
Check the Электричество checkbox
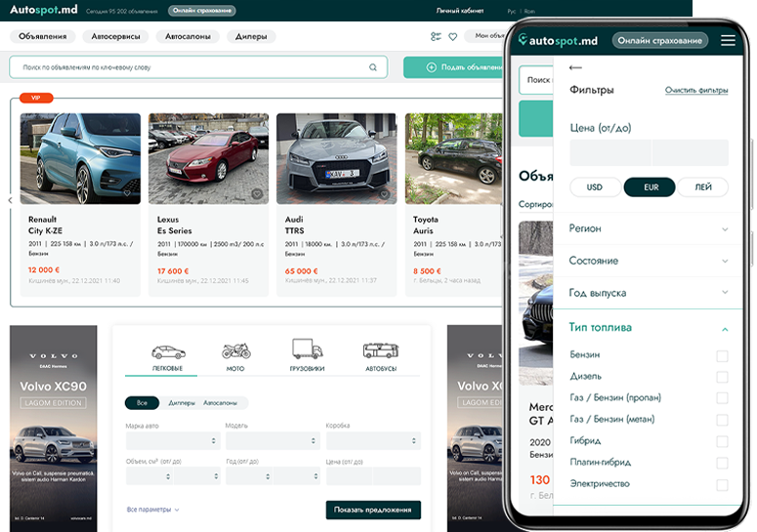click(x=722, y=485)
